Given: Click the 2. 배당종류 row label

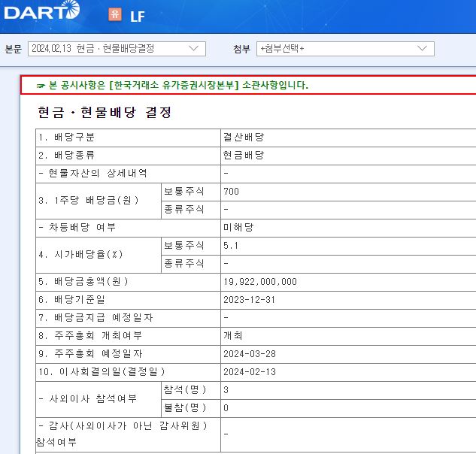Looking at the screenshot, I should click(66, 156).
